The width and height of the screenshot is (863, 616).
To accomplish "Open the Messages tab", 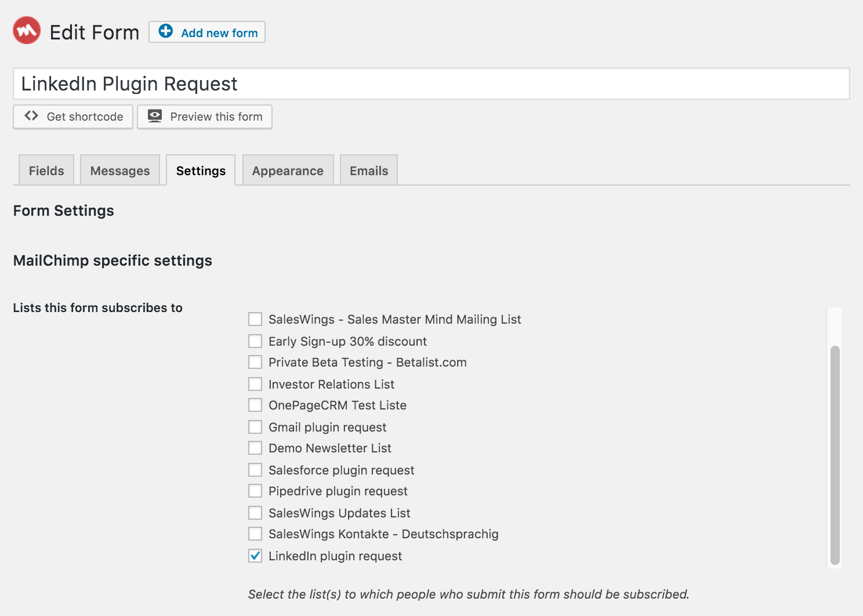I will click(120, 171).
